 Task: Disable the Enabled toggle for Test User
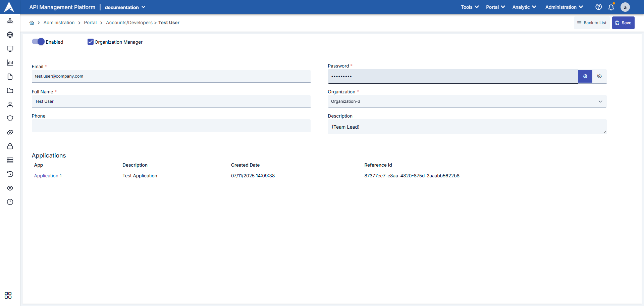coord(38,42)
